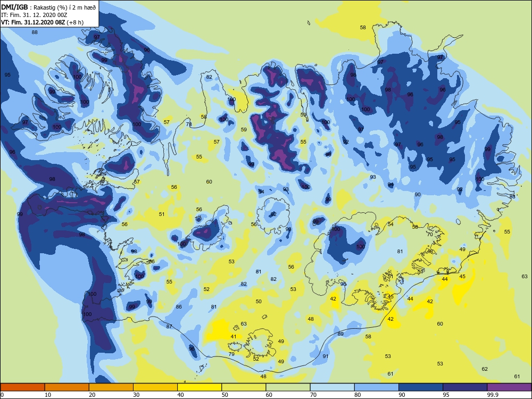Select the 90–95 dark blue legend swatch
The width and height of the screenshot is (532, 399).
(x=421, y=387)
